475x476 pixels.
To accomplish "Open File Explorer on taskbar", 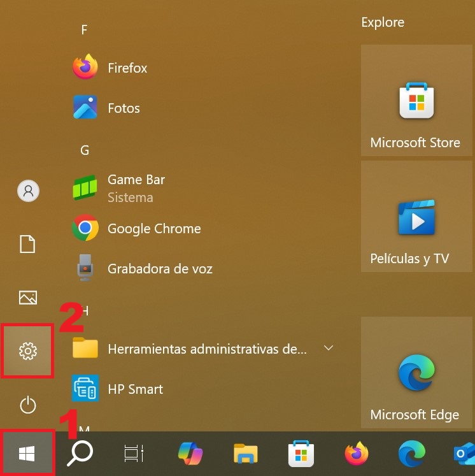I will [x=246, y=454].
